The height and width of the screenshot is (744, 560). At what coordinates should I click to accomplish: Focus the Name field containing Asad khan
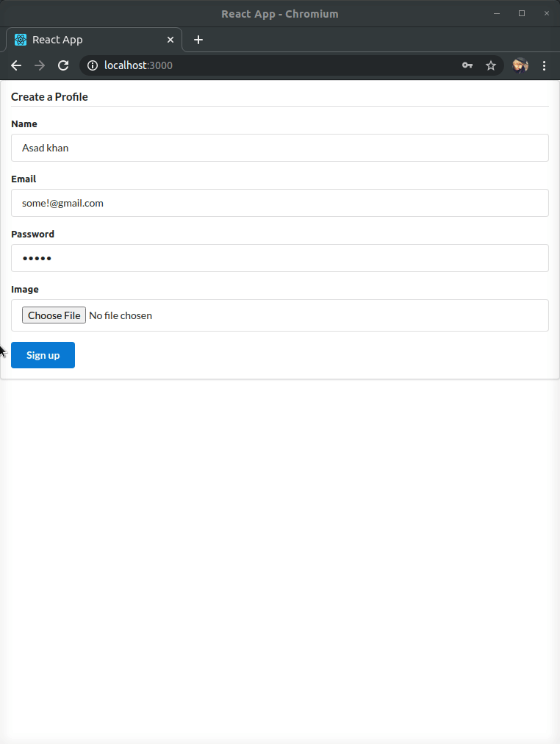click(280, 148)
